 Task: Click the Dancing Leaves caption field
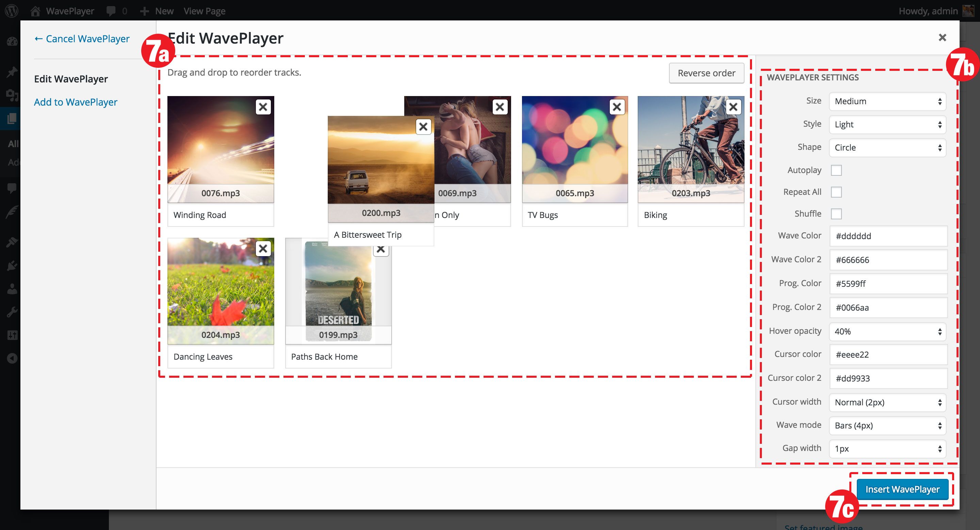tap(220, 357)
